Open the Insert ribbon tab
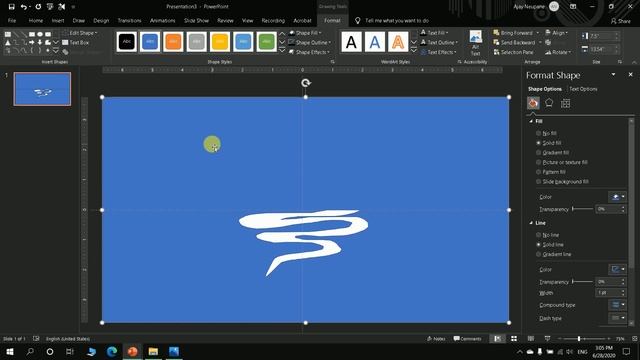Screen dimensions: 640x360 [58, 20]
